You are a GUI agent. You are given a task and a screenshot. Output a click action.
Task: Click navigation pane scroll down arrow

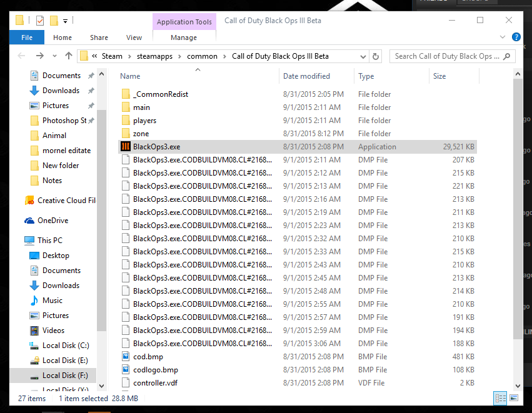(101, 386)
